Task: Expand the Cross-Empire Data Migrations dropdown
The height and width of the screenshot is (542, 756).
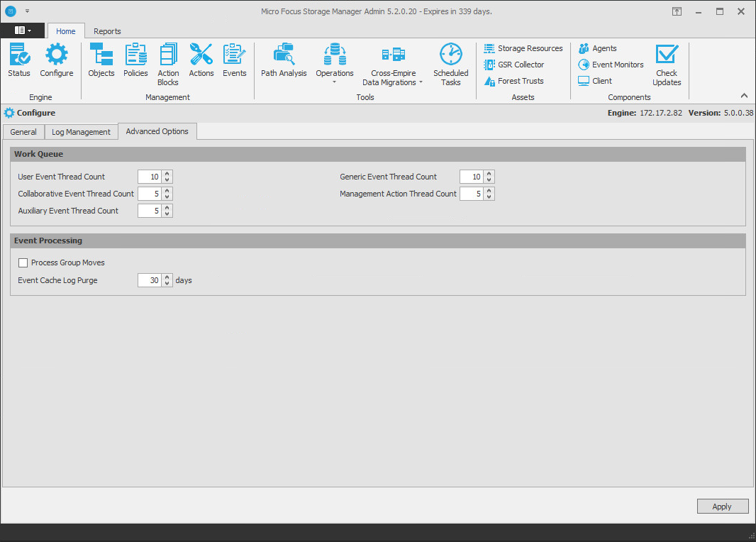Action: (393, 65)
